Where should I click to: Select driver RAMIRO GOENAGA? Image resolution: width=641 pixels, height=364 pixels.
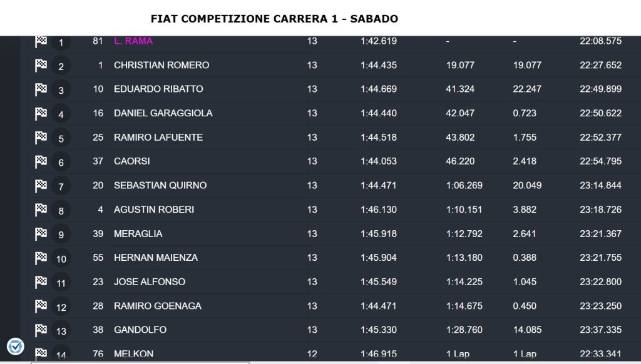pos(156,306)
